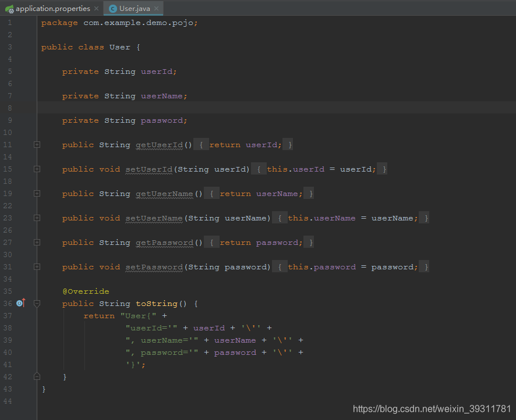Expand folded setUserId method on line 15
This screenshot has height=420, width=516.
pos(37,169)
